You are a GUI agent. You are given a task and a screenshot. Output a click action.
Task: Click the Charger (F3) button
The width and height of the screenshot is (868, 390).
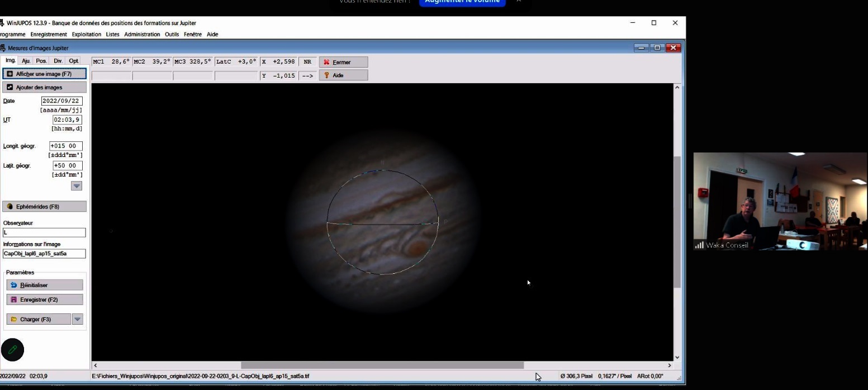(39, 319)
